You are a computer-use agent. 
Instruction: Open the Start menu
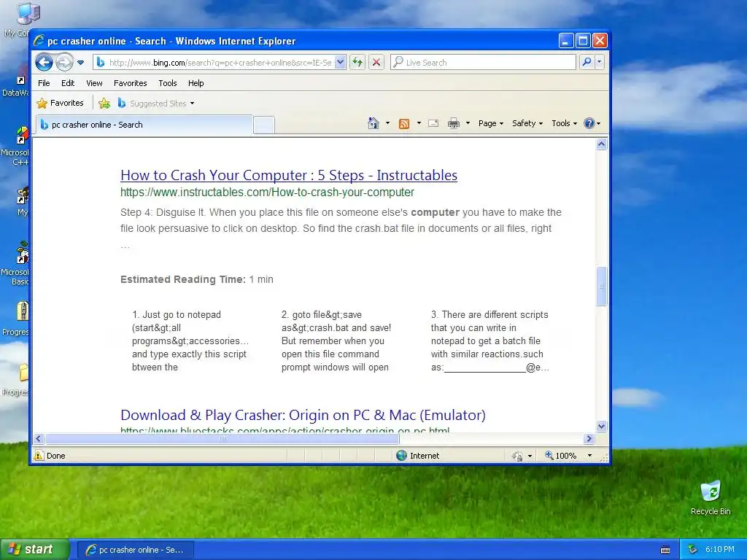pyautogui.click(x=35, y=549)
